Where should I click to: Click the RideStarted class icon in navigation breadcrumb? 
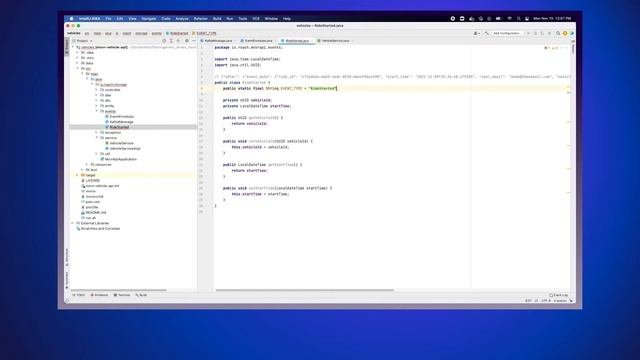click(168, 33)
